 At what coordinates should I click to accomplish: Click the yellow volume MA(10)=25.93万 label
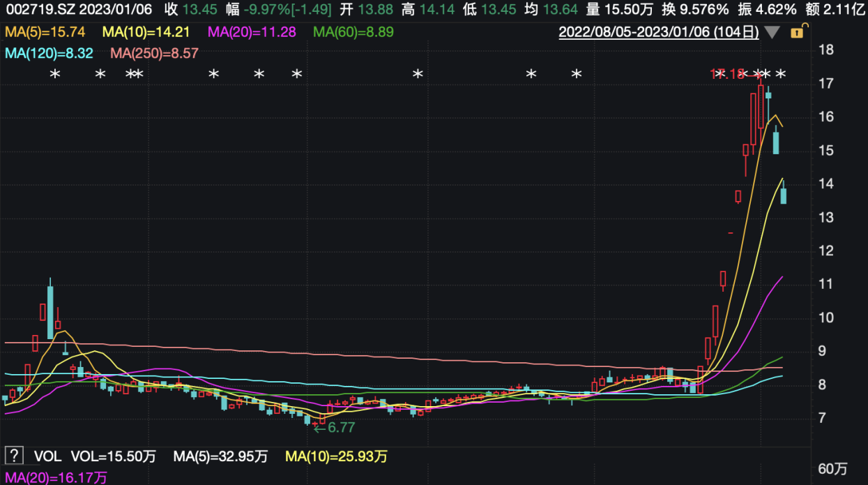(x=337, y=456)
